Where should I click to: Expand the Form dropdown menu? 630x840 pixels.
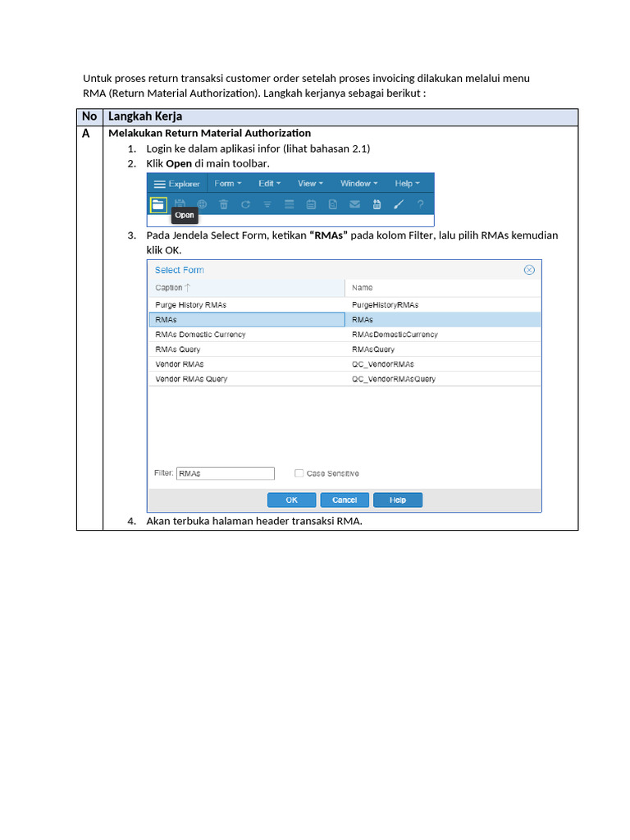(228, 183)
